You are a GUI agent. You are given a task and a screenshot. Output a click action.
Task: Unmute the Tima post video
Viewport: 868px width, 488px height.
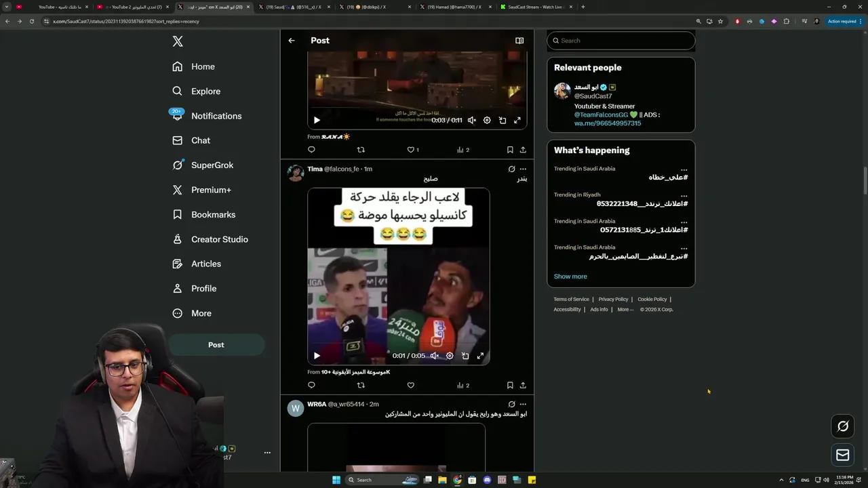pyautogui.click(x=435, y=355)
